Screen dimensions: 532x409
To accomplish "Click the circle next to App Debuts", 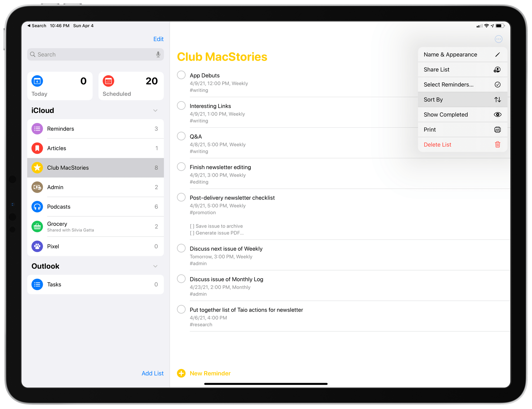I will [x=181, y=76].
